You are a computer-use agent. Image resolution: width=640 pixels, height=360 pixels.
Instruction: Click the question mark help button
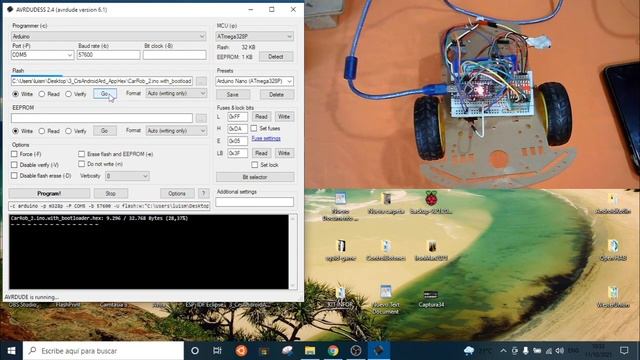click(203, 193)
